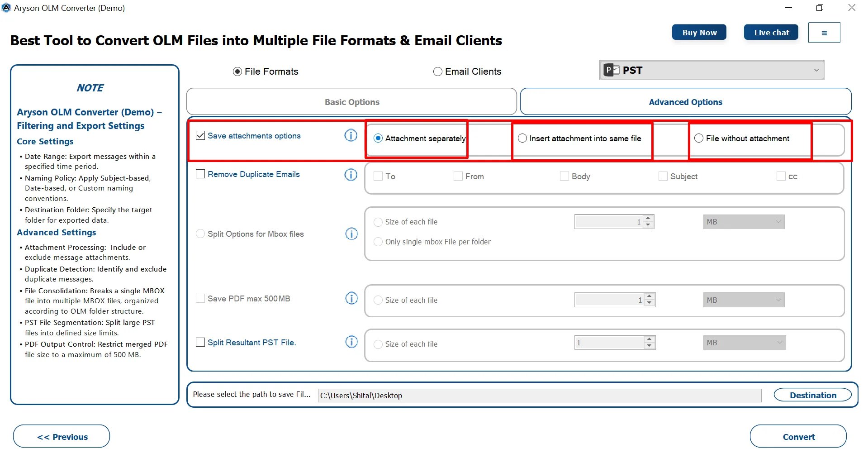
Task: Open the hamburger menu icon
Action: pos(824,33)
